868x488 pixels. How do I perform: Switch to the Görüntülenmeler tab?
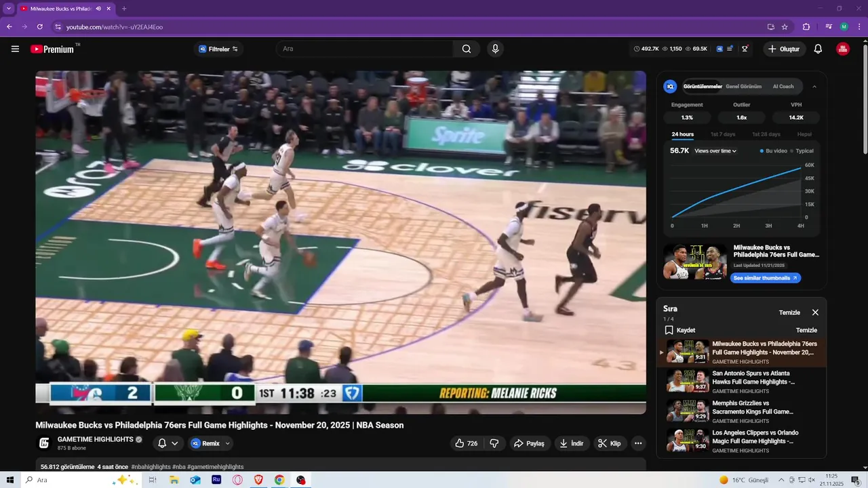pyautogui.click(x=703, y=87)
